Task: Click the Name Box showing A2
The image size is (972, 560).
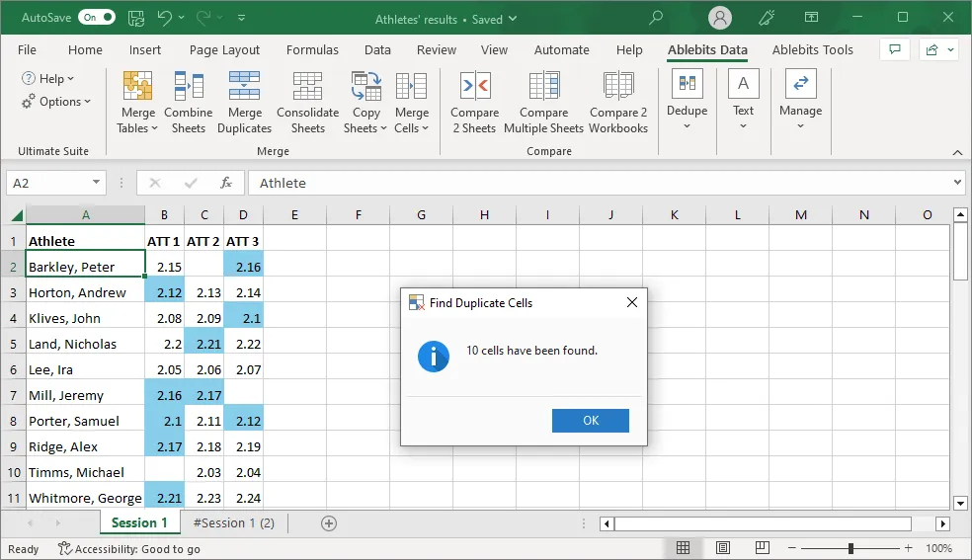Action: click(48, 183)
